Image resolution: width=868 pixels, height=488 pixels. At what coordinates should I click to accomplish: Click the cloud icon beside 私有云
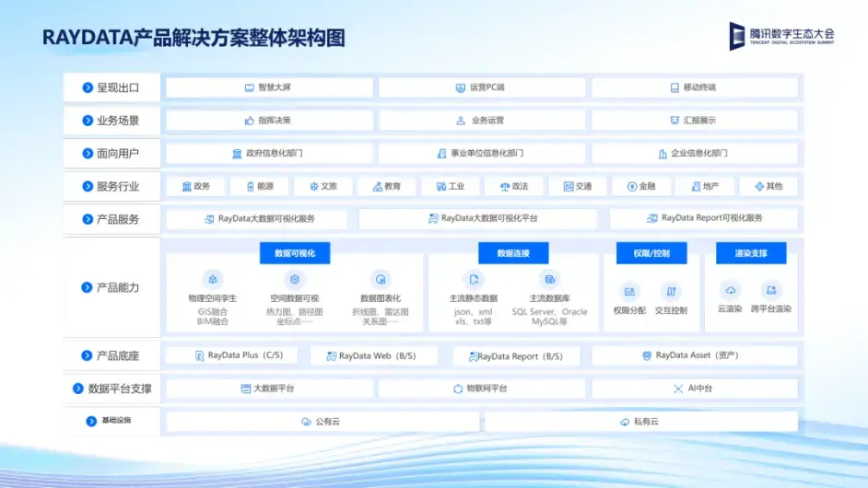[625, 422]
